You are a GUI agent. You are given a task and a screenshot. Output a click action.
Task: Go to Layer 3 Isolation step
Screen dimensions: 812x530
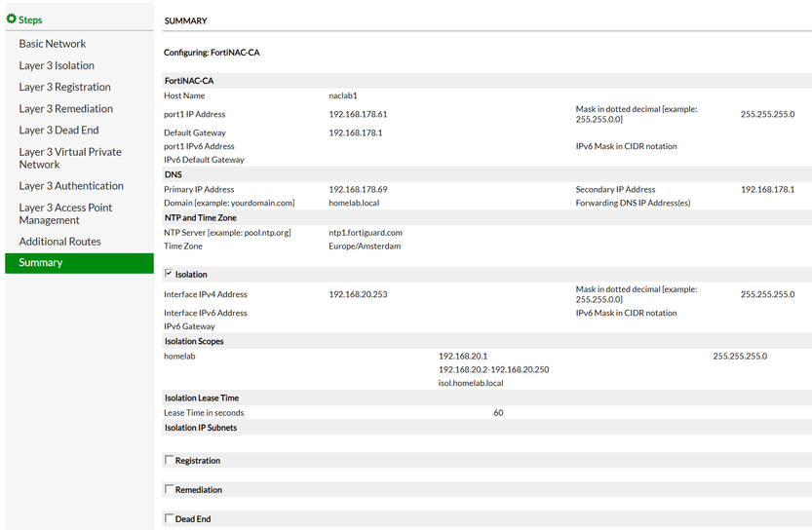click(57, 65)
